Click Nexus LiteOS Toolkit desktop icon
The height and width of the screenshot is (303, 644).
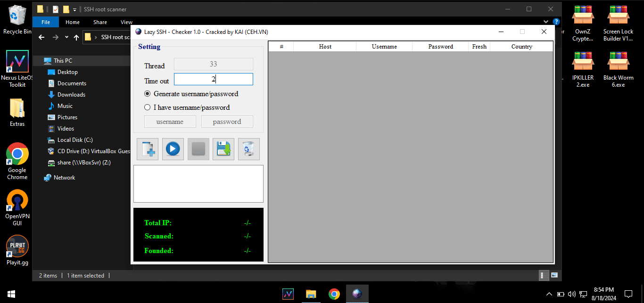[x=17, y=69]
